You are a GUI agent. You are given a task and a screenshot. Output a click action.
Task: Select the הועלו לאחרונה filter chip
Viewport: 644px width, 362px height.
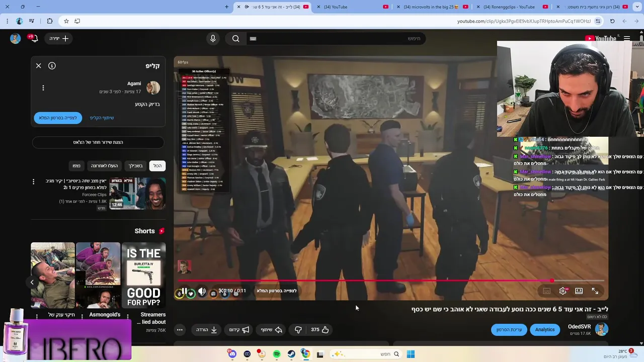pos(104,165)
